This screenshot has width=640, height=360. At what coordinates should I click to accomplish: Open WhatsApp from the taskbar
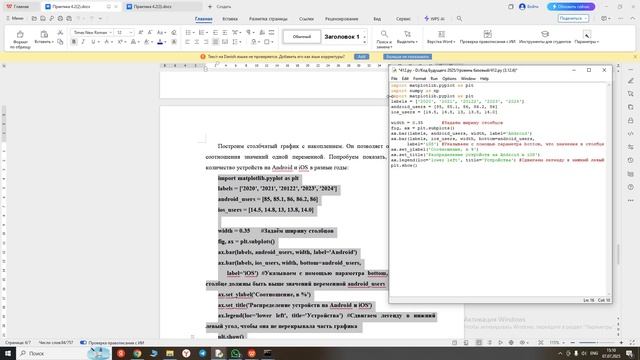point(236,353)
